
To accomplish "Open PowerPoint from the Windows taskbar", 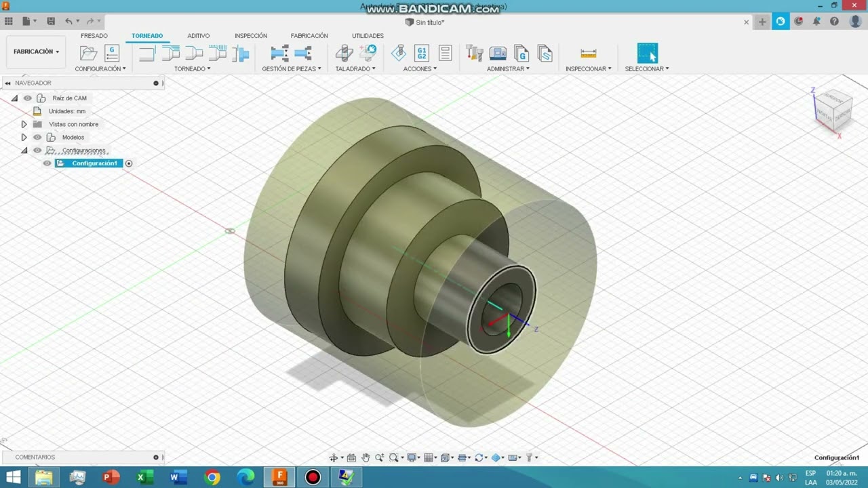I will point(111,477).
